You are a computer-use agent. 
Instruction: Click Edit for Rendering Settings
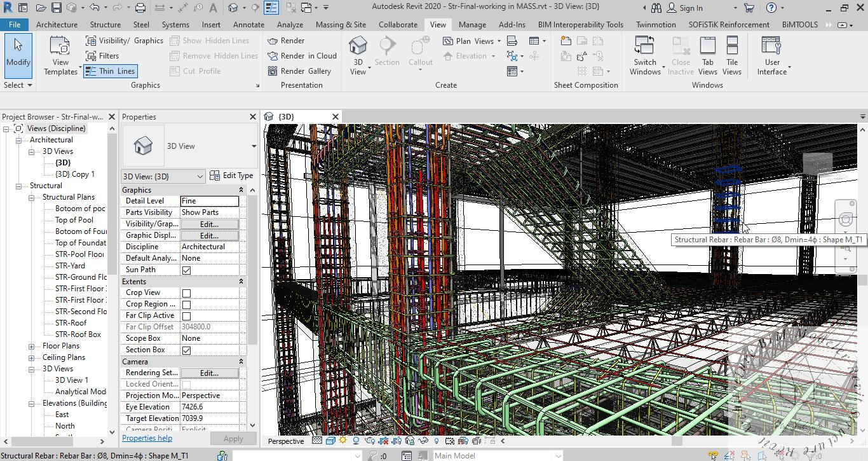(x=210, y=373)
